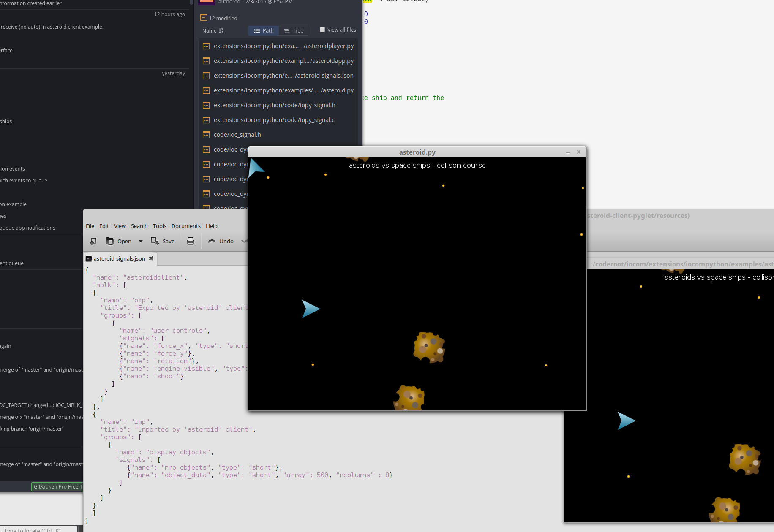Click the GitKraken Pro Free Trial button

57,486
